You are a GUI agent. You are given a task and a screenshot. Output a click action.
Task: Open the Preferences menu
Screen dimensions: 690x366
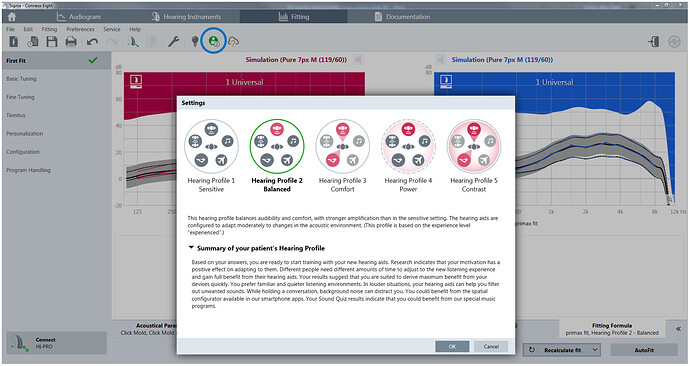click(81, 29)
